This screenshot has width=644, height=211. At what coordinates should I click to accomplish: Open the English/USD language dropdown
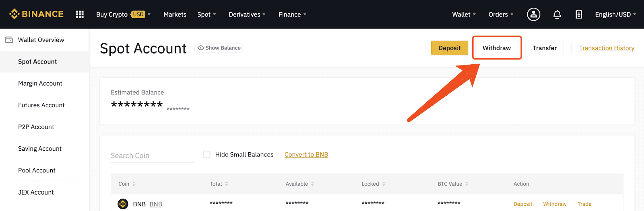point(615,14)
